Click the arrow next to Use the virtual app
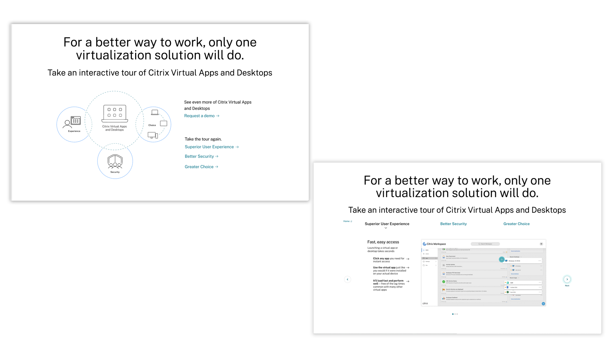The width and height of the screenshot is (615, 364). click(408, 268)
